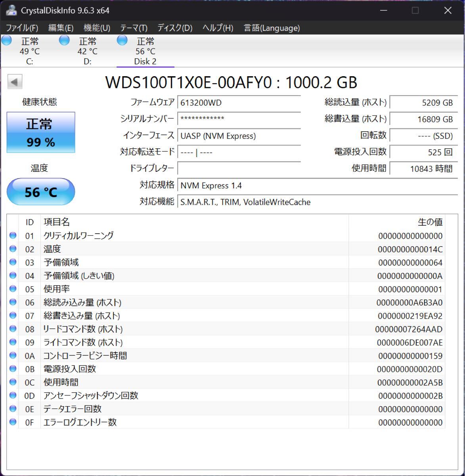The image size is (465, 476).
Task: Click raw value 00000000A6B3A0
Action: (410, 303)
